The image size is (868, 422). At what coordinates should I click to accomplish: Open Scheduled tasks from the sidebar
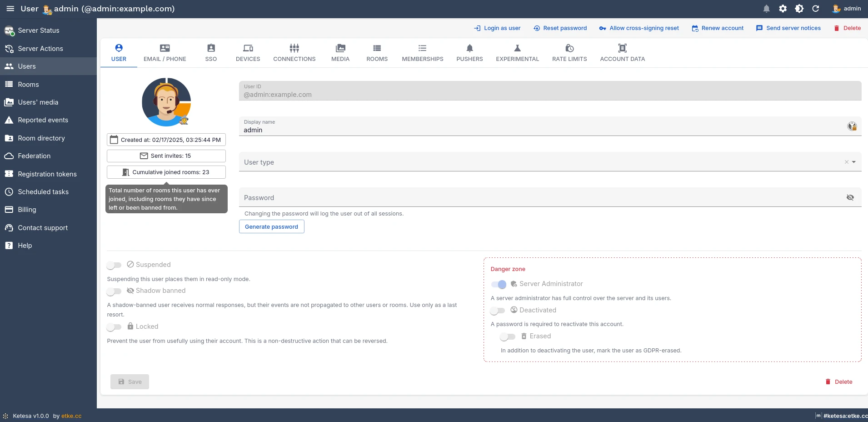pos(43,191)
